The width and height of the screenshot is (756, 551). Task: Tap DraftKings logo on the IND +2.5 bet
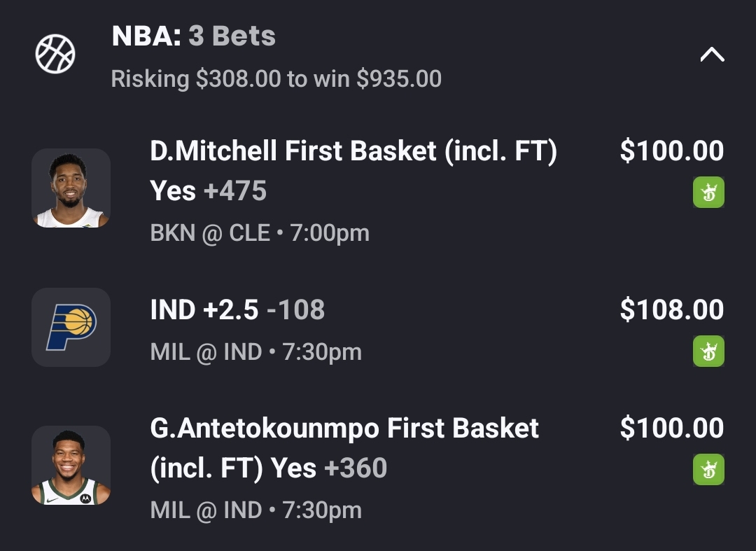(x=708, y=351)
